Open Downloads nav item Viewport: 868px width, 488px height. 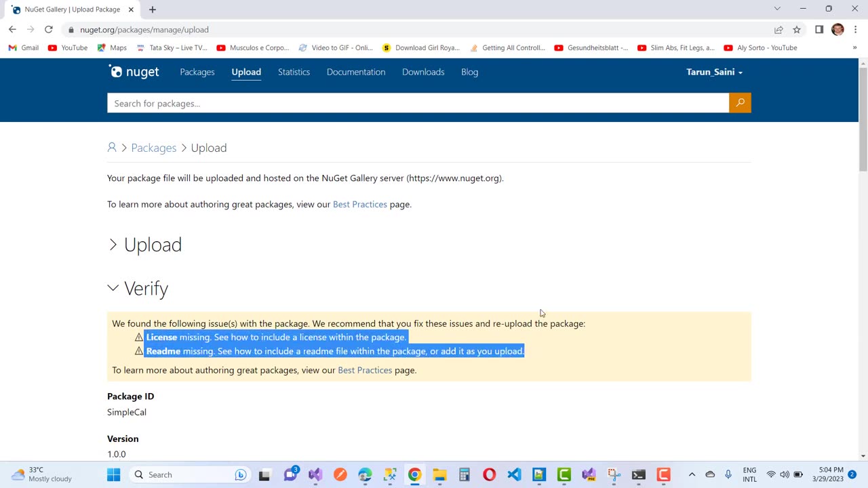[x=423, y=72]
